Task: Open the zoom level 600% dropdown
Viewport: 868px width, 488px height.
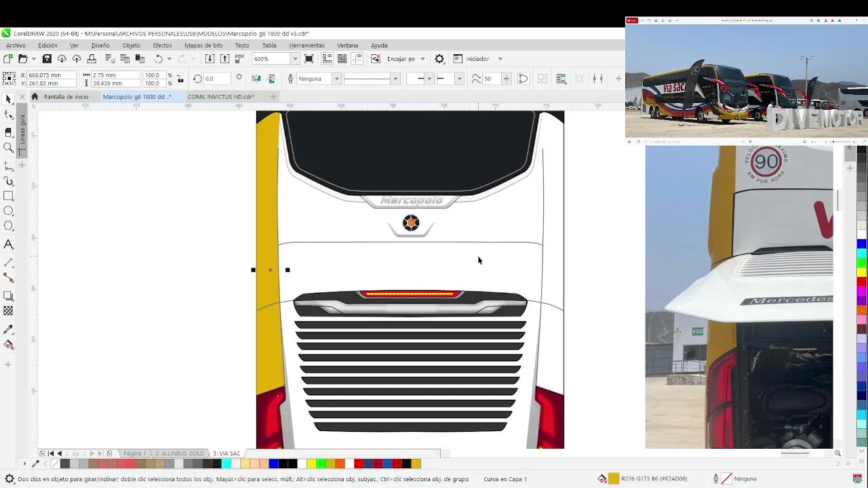Action: click(294, 59)
